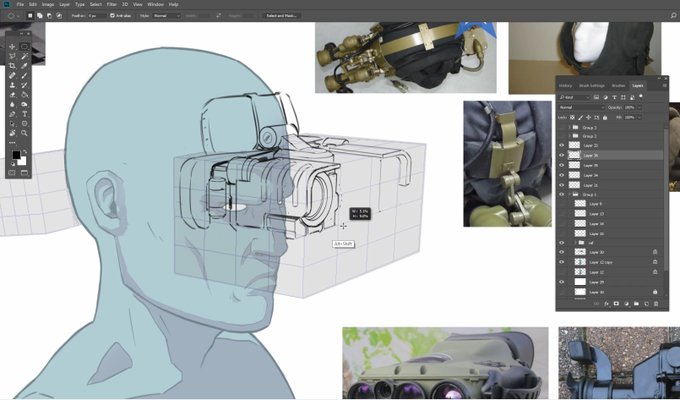Select the Marquee selection tool
This screenshot has width=680, height=400.
24,46
